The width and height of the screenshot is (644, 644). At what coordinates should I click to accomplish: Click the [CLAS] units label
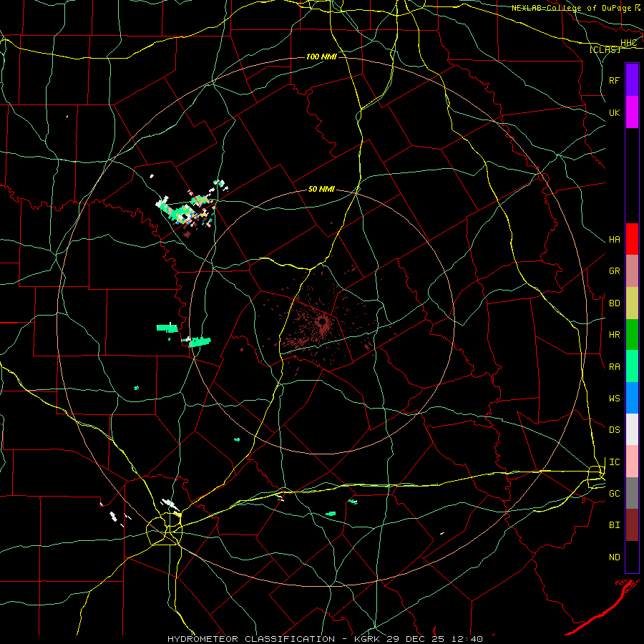pos(605,50)
